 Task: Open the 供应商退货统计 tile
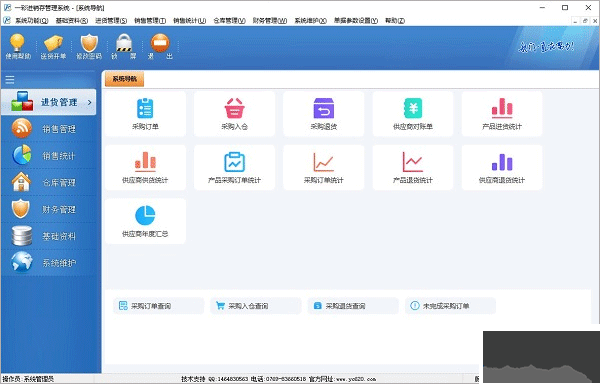pyautogui.click(x=502, y=167)
